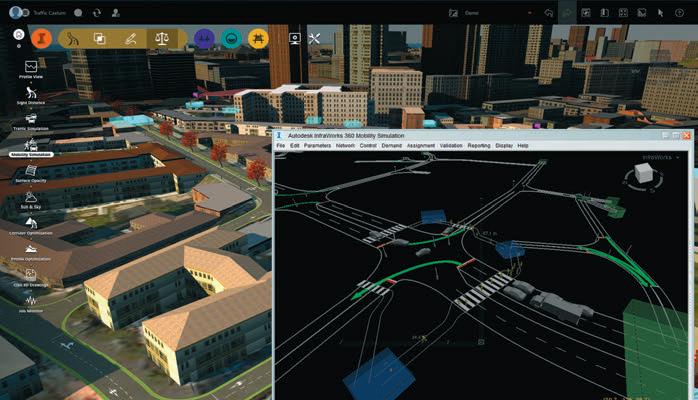Open the proposal dropdown in the top bar
The height and width of the screenshot is (400, 698).
pos(530,13)
